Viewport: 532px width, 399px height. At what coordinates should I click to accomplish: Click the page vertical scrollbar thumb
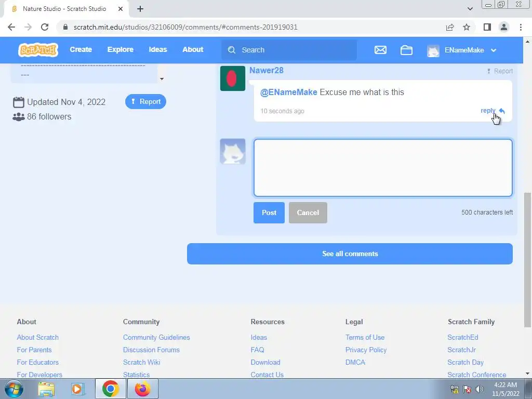527,260
